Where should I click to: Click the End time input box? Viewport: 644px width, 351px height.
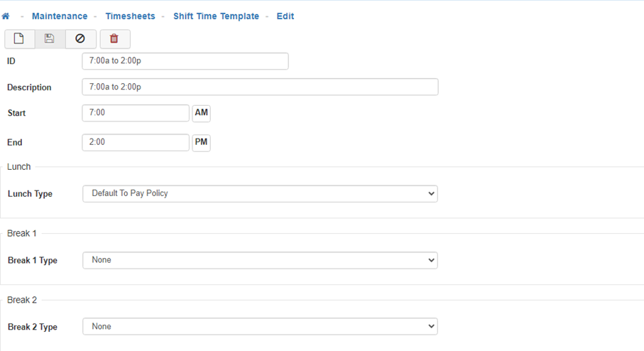[x=136, y=142]
